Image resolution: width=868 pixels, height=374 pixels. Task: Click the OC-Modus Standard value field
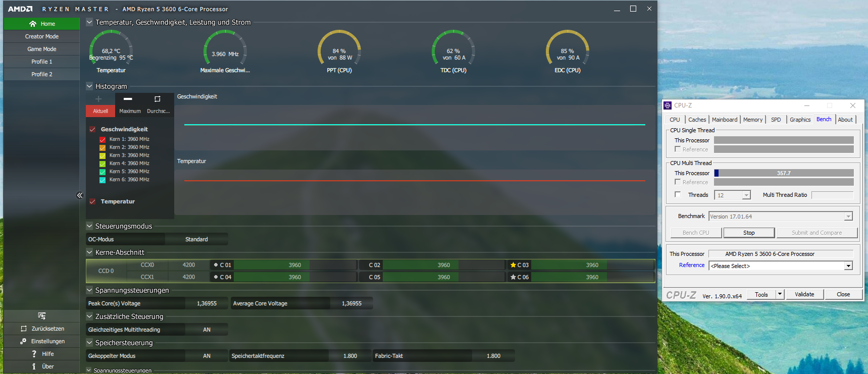196,239
